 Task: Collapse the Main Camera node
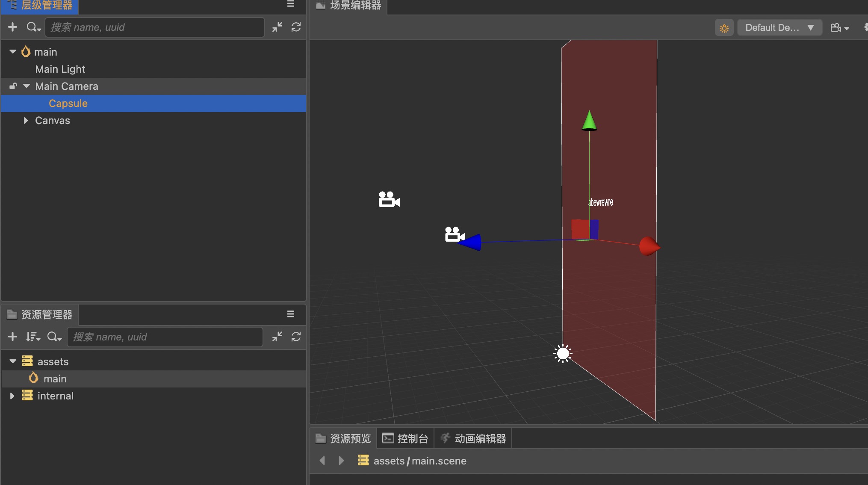(x=27, y=86)
